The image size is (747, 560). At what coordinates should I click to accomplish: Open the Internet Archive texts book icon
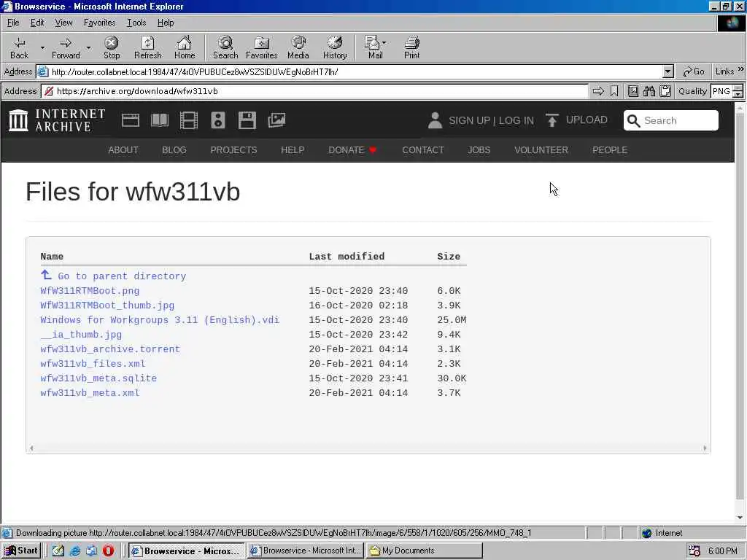(x=160, y=120)
